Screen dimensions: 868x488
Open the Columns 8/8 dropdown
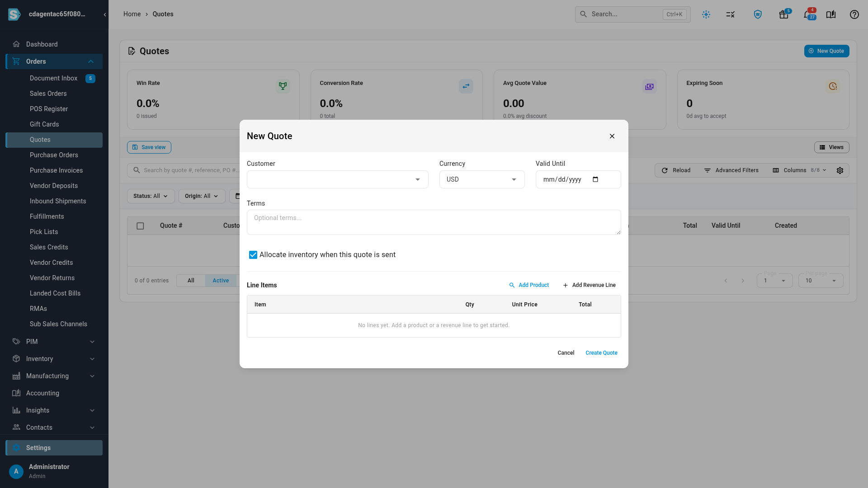[799, 170]
